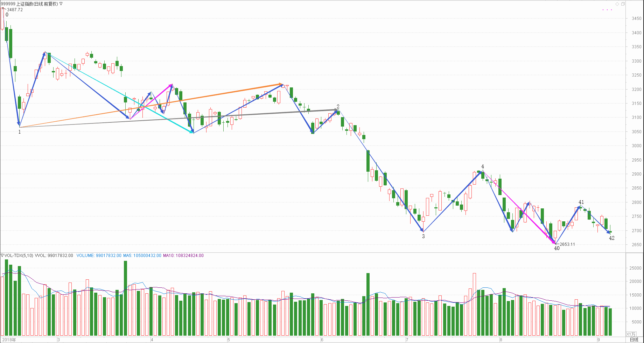The height and width of the screenshot is (343, 644).
Task: Click the diamond icon at chart top-right
Action: pos(617,4)
